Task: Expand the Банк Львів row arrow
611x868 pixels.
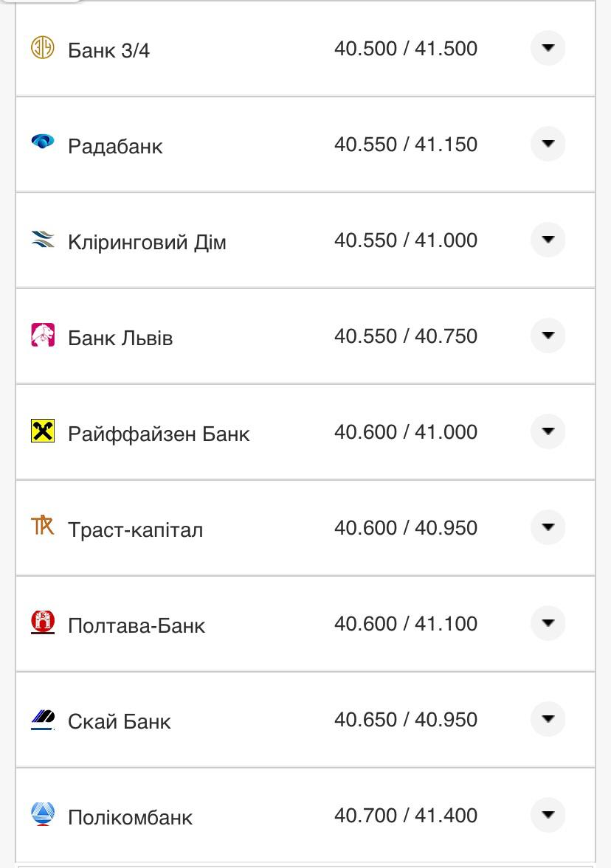Action: coord(548,336)
